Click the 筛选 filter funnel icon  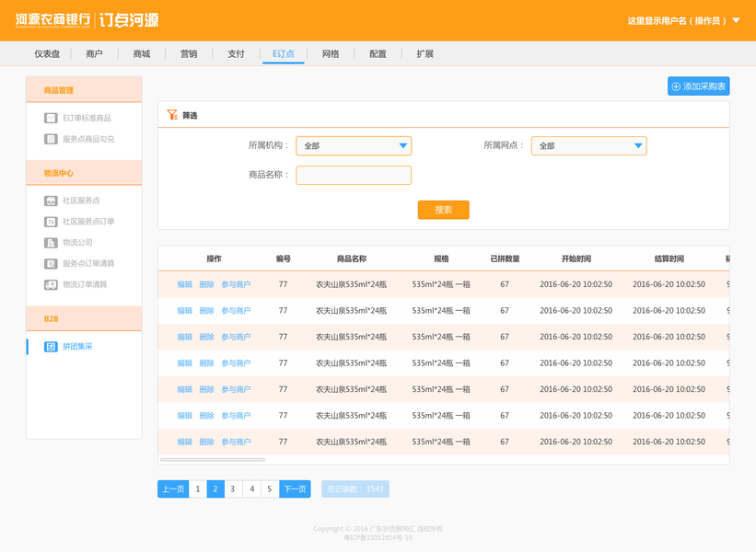172,115
